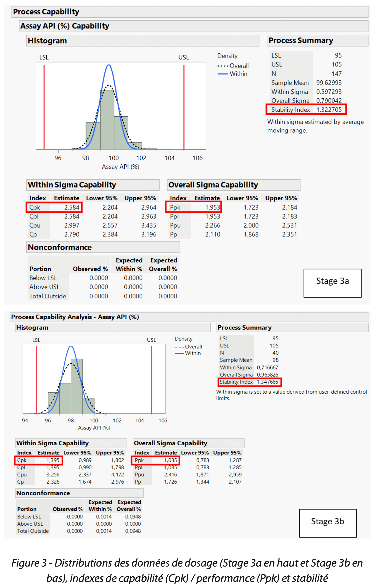Select the highlighted Ppk row with 1,035
The width and height of the screenshot is (378, 588).
[x=156, y=460]
